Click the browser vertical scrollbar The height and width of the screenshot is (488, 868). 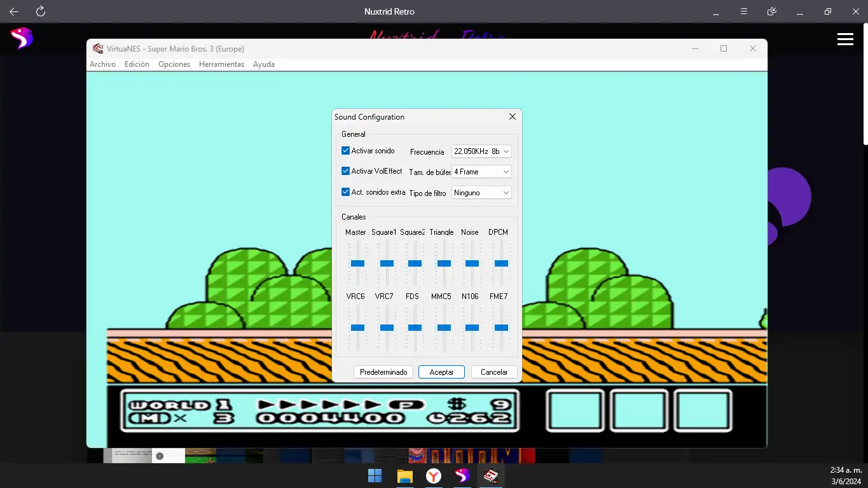865,83
